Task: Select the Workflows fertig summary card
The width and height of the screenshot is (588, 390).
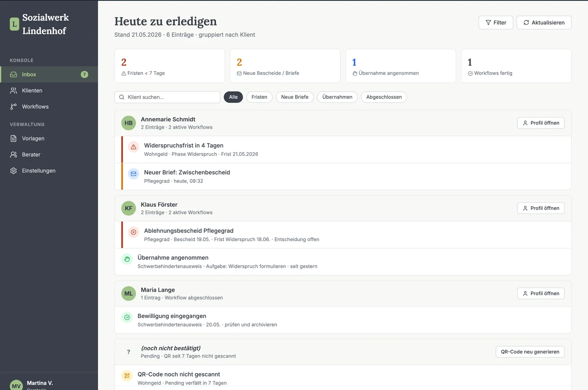Action: (x=516, y=66)
